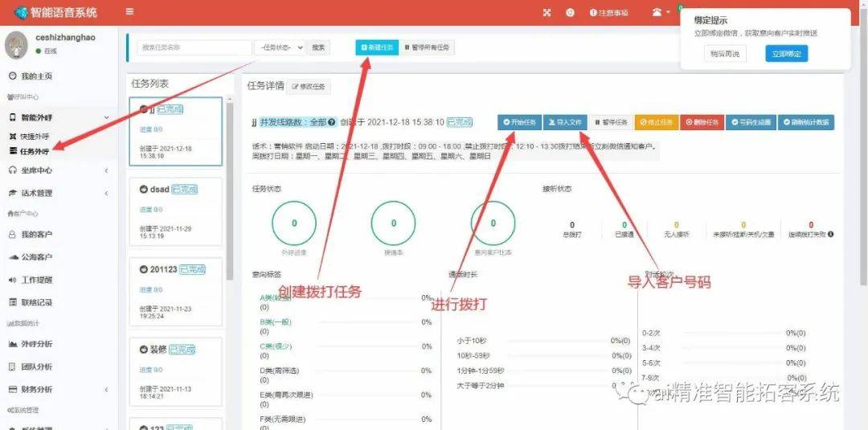Click the question mark icon beside 并发线路数
Screen dimensions: 868x430
pos(332,122)
